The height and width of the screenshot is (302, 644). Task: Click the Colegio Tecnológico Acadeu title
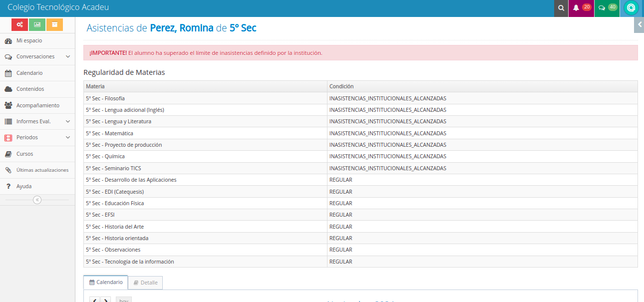point(58,7)
